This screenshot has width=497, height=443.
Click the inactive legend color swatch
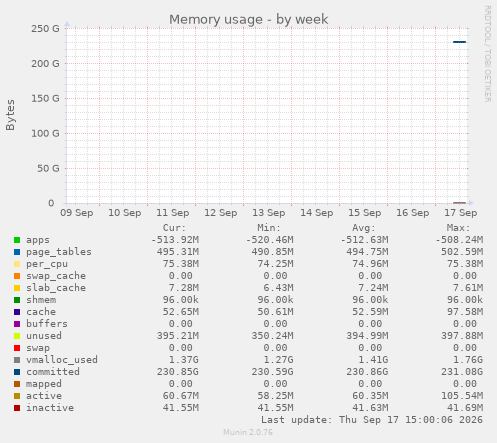(x=17, y=408)
